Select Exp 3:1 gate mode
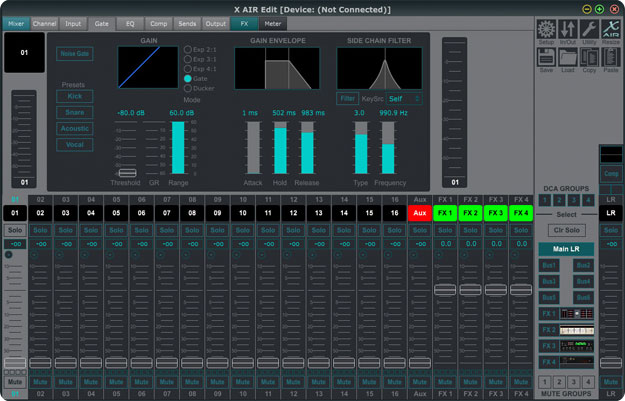Screen dimensions: 625x401 (188, 59)
